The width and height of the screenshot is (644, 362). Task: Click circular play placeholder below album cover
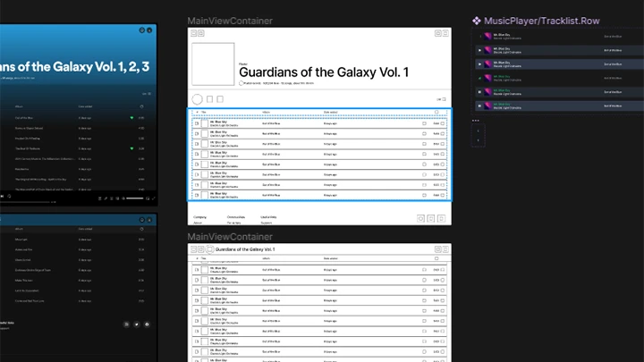click(197, 99)
